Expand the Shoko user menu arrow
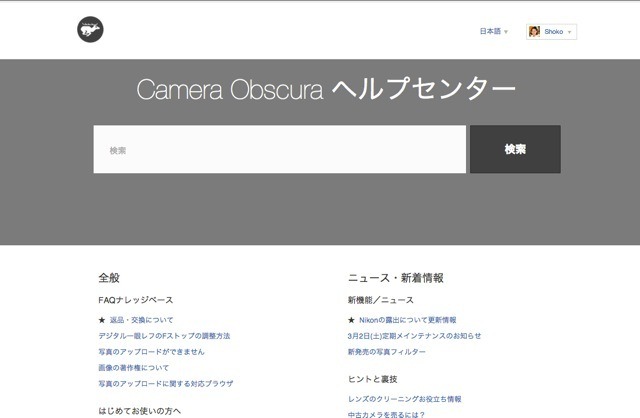This screenshot has width=640, height=418. point(569,32)
